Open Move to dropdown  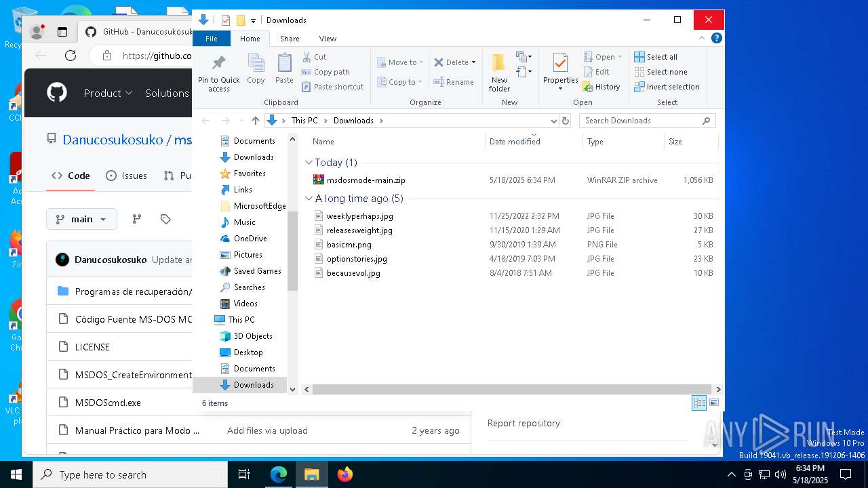[400, 62]
